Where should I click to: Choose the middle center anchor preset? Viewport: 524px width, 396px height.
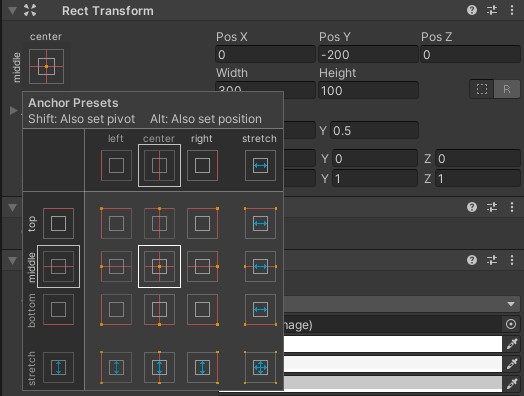click(x=159, y=266)
